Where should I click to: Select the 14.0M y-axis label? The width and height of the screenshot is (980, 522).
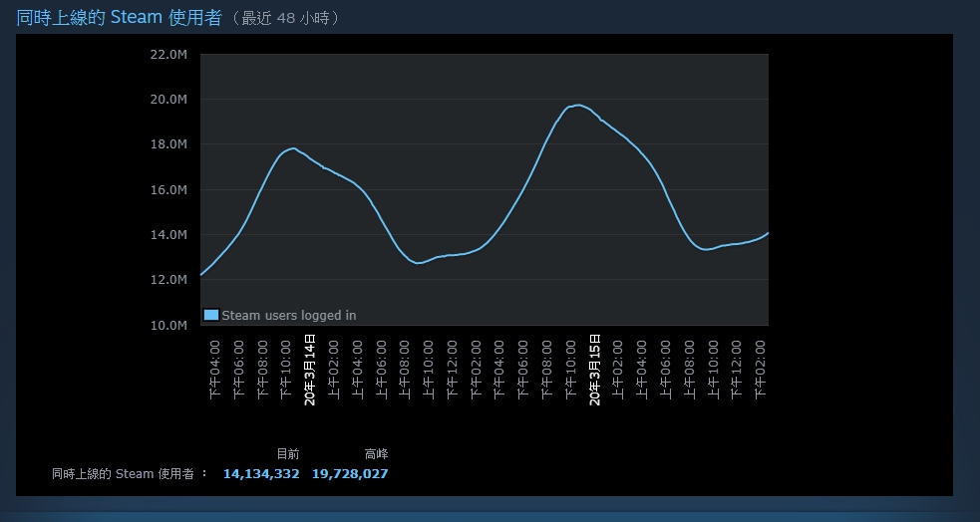168,235
